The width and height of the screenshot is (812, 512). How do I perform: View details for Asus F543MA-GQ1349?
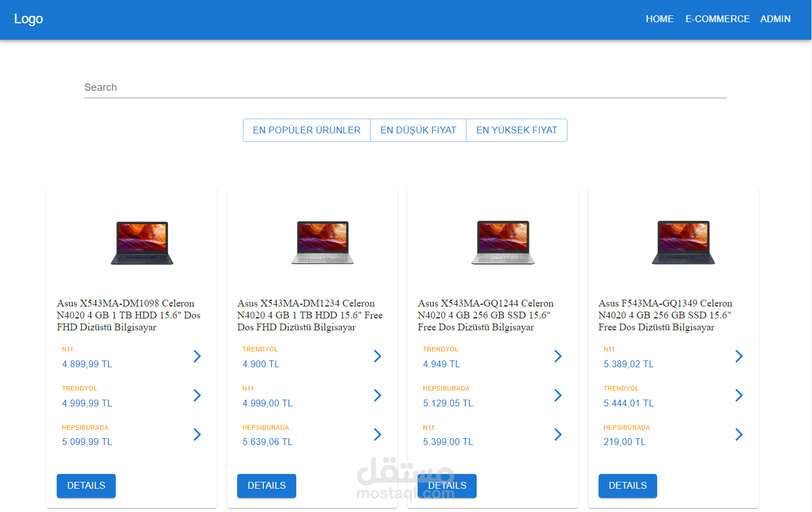click(628, 486)
